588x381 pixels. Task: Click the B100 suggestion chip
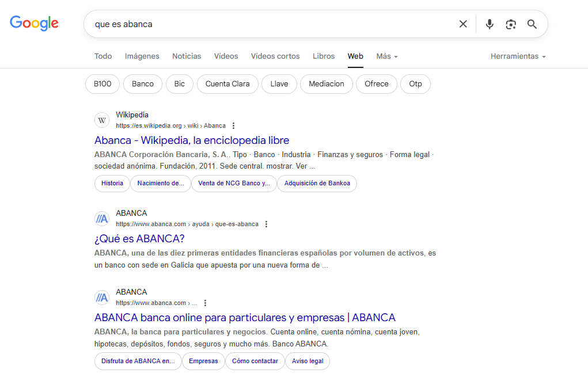coord(103,84)
